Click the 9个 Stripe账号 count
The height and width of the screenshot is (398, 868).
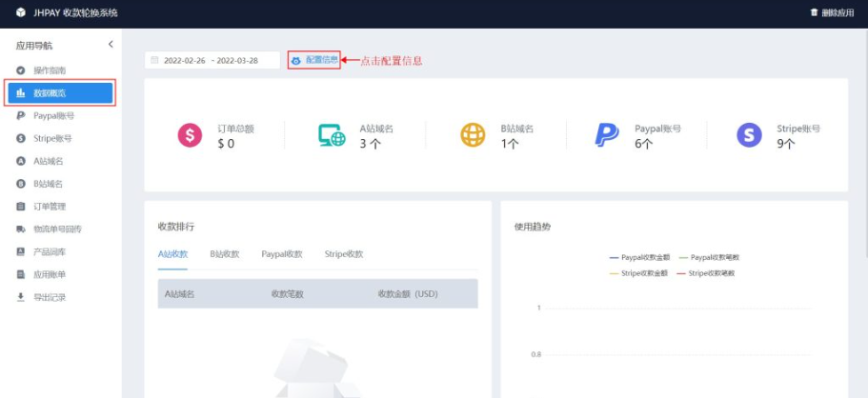(x=786, y=144)
